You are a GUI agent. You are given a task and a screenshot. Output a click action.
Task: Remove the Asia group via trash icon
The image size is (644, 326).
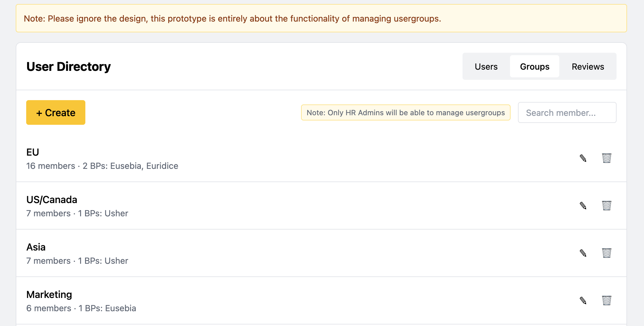point(606,253)
